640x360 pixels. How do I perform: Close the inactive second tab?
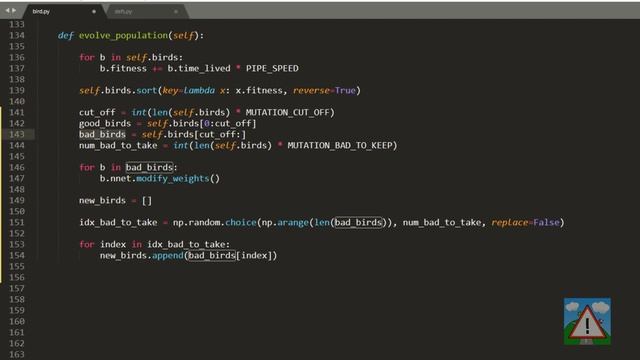point(176,11)
